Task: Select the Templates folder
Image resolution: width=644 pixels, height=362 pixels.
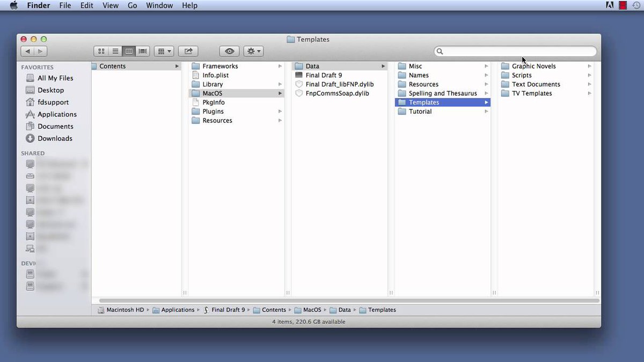Action: pos(443,102)
